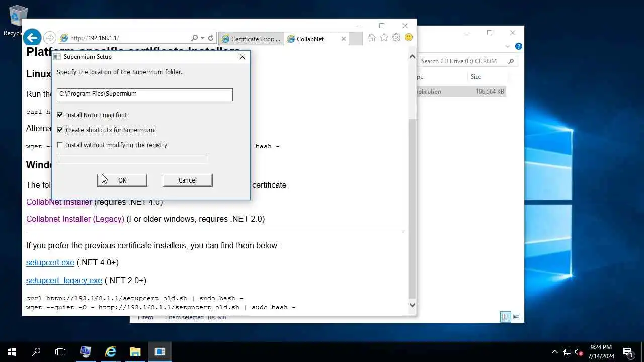Show hidden tray icons chevron
This screenshot has width=644, height=362.
(x=555, y=352)
